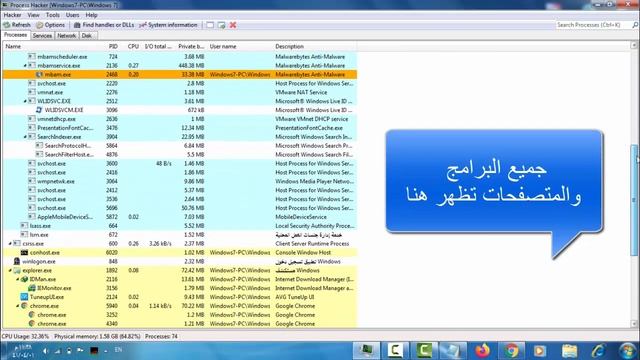This screenshot has width=640, height=360.
Task: Sort by the Description column header
Action: (315, 47)
